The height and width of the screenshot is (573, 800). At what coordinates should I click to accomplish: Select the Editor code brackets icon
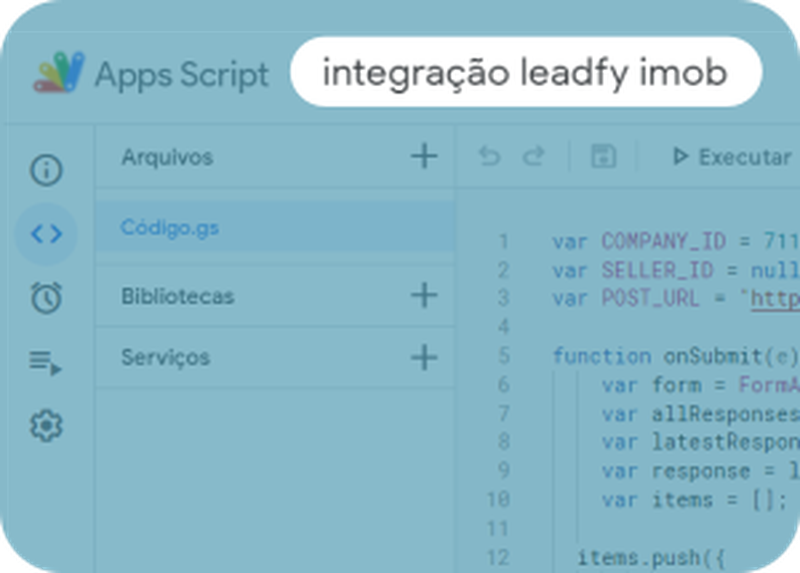46,234
